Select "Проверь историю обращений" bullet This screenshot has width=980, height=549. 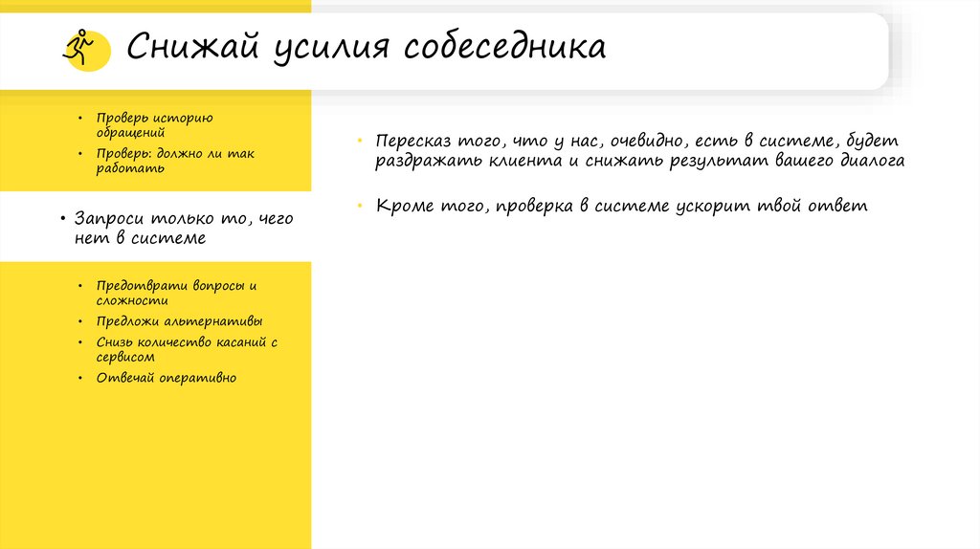coord(154,125)
